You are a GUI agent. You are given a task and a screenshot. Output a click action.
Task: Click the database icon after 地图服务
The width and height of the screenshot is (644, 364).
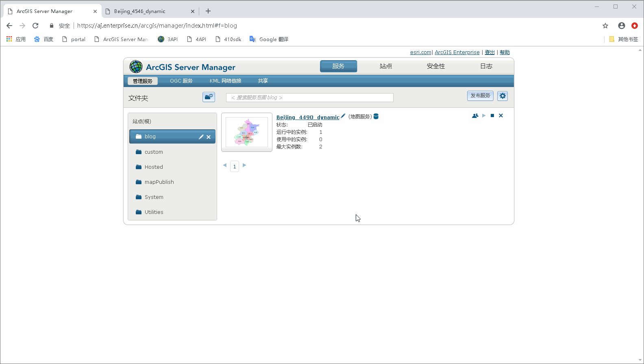click(376, 116)
